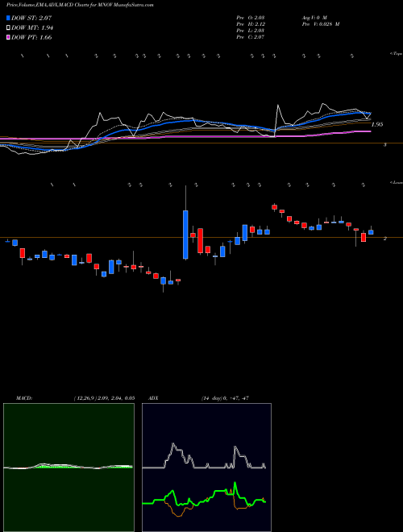The height and width of the screenshot is (532, 403).
Task: Click the 'ADX' panel heading
Action: (x=154, y=398)
